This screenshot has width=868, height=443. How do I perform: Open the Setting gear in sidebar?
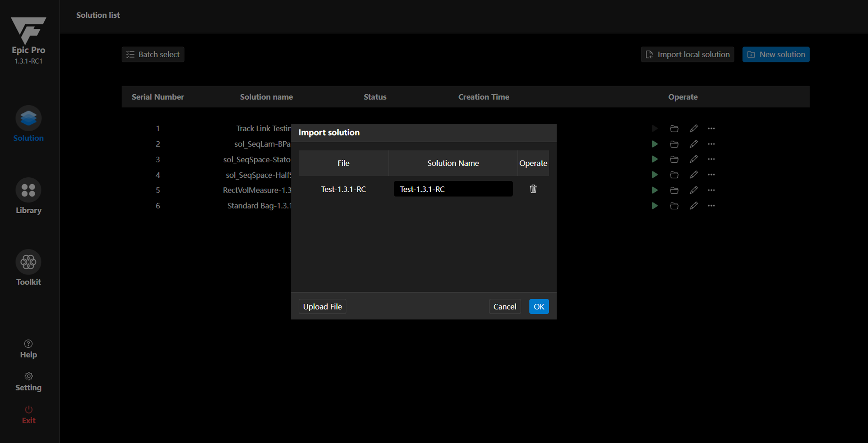pos(28,376)
